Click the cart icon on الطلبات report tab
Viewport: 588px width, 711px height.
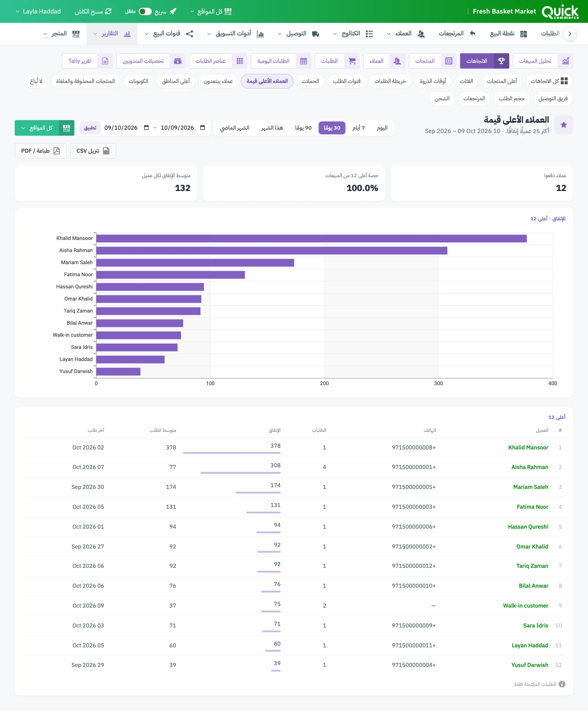coord(352,61)
